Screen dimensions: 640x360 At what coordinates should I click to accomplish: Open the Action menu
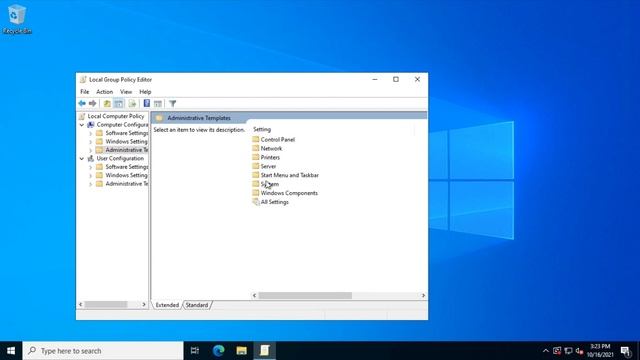click(104, 92)
